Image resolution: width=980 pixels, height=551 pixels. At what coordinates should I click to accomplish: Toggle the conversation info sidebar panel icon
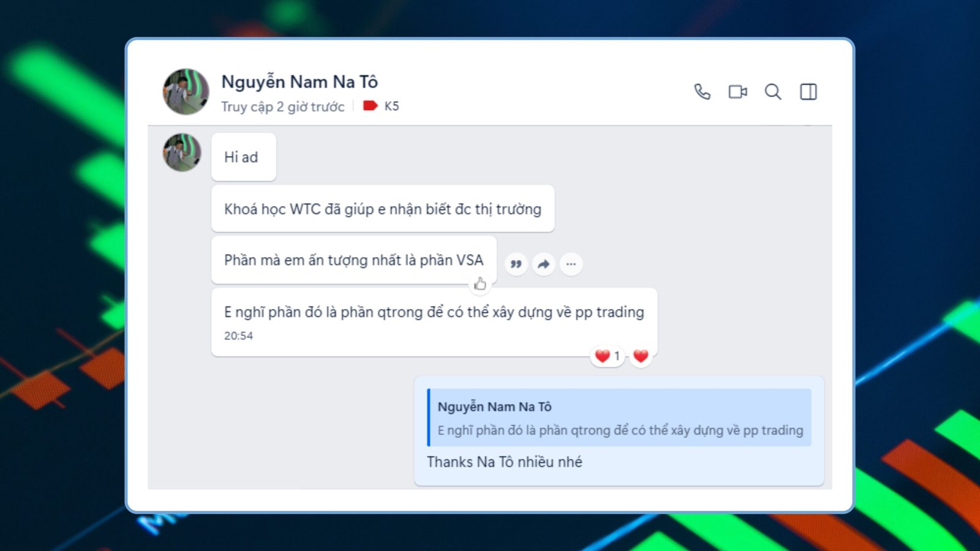click(x=809, y=92)
